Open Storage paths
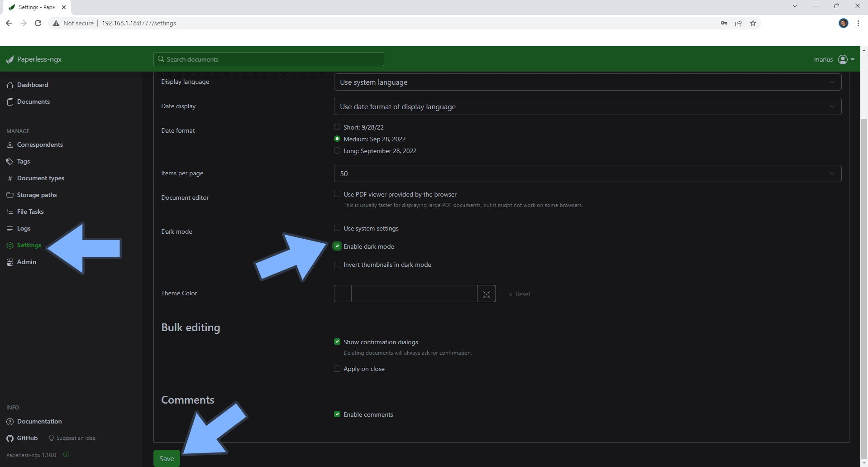The image size is (868, 467). [x=36, y=195]
